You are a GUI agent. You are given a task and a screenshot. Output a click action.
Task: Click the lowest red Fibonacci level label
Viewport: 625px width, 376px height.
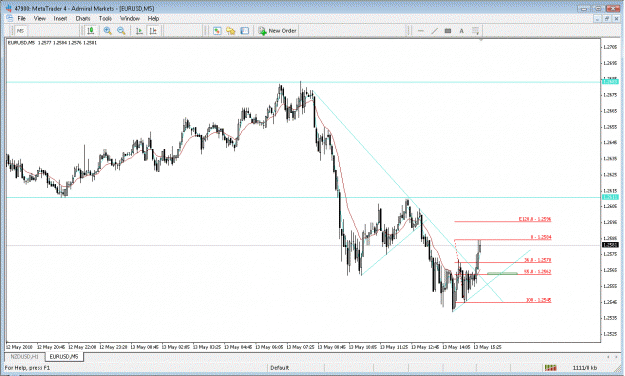pyautogui.click(x=539, y=300)
